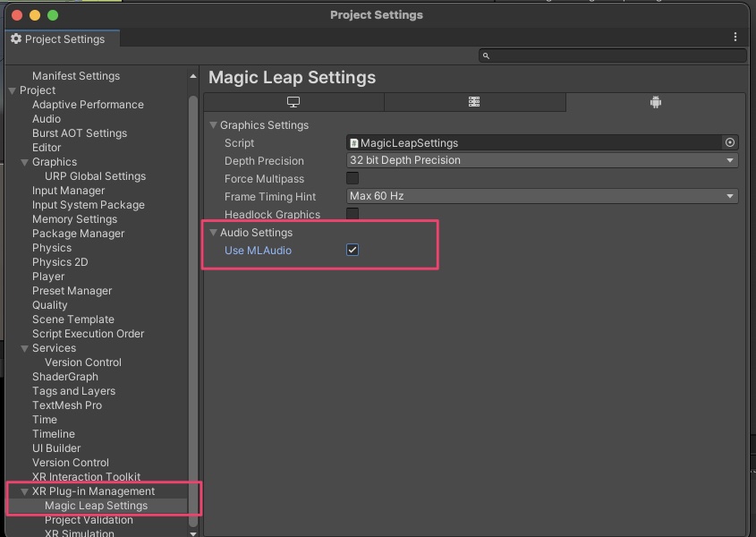
Task: Select Version Control under Services
Action: pos(83,362)
